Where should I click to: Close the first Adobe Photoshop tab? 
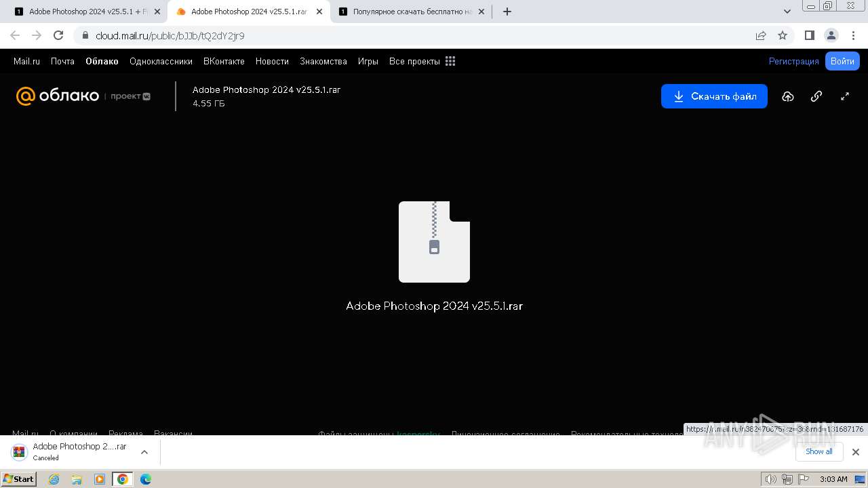click(x=157, y=12)
